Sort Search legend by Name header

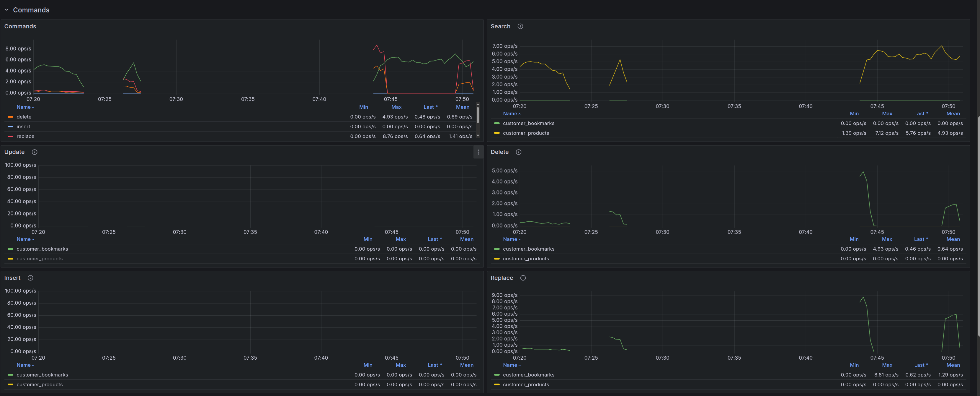pyautogui.click(x=510, y=113)
